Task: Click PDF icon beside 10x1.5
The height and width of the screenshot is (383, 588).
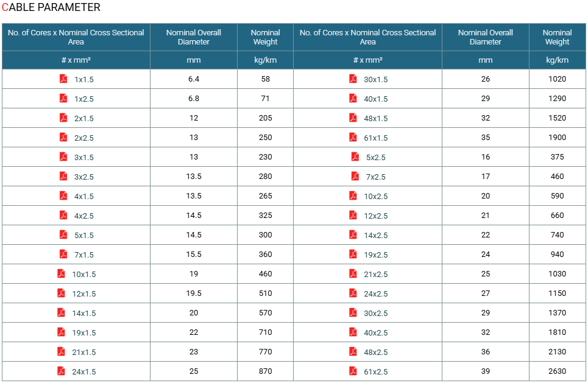Action: click(x=61, y=273)
